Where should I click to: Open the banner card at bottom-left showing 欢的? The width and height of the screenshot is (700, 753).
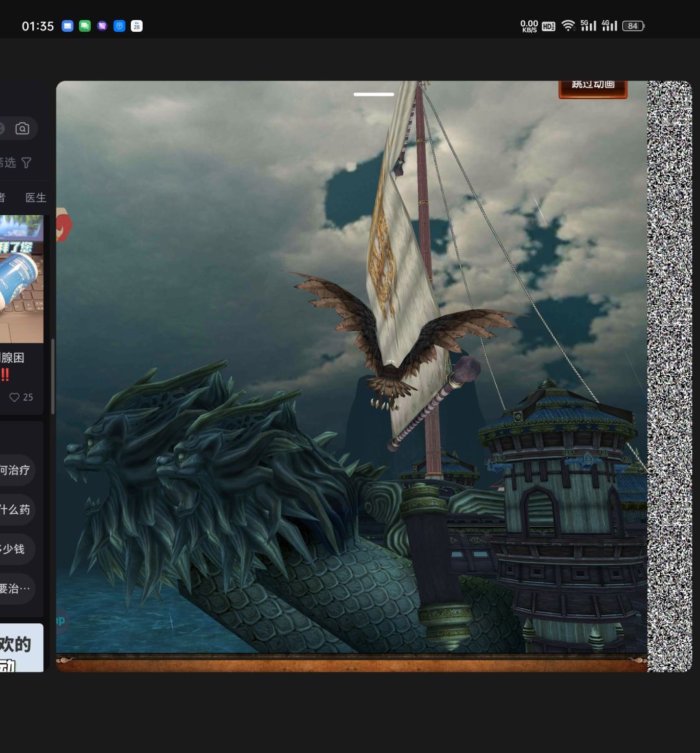pyautogui.click(x=21, y=648)
